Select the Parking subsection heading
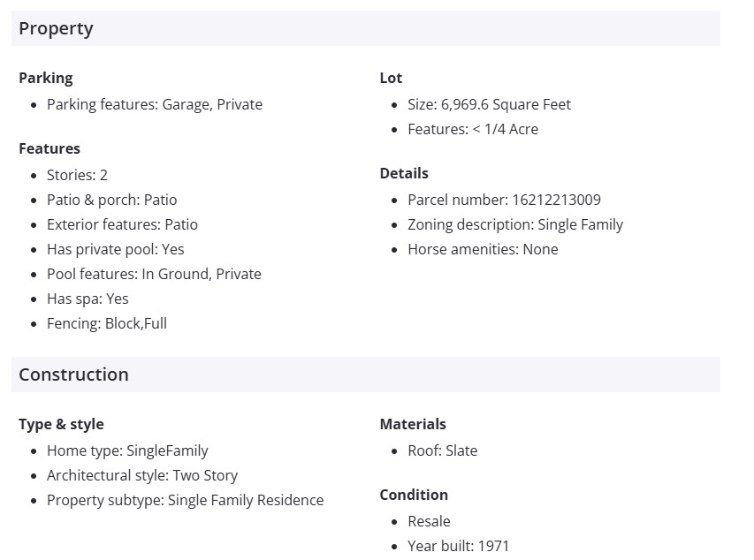This screenshot has width=754, height=560. point(46,78)
